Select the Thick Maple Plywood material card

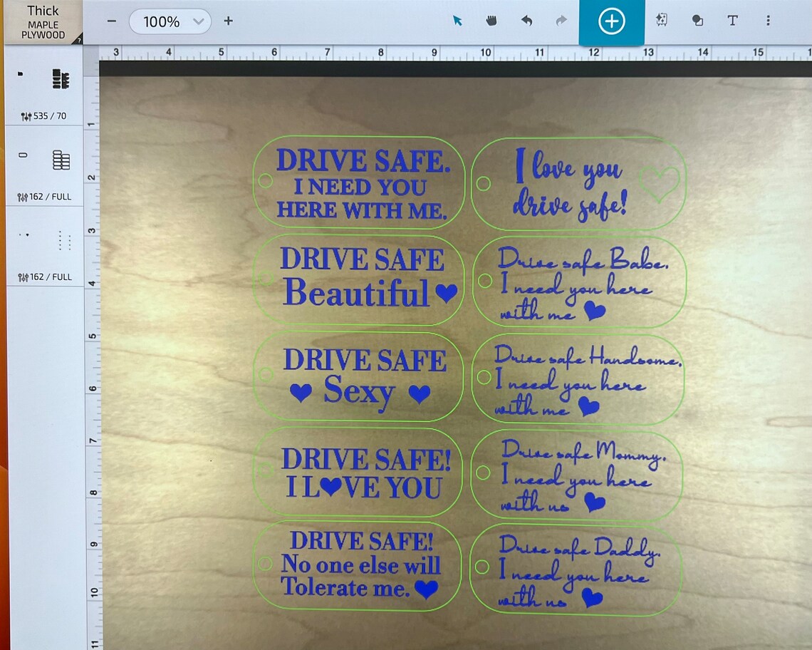pyautogui.click(x=41, y=21)
